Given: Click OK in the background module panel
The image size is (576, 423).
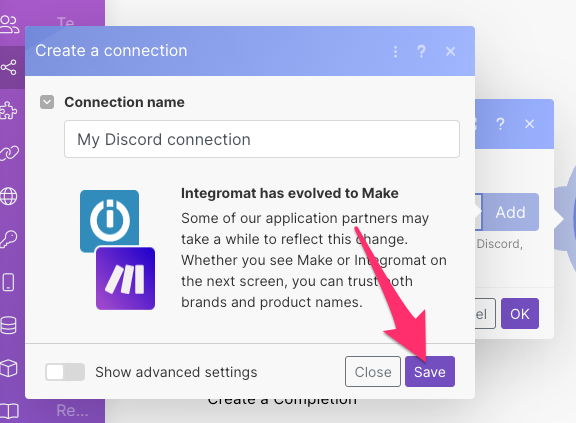Looking at the screenshot, I should point(520,314).
